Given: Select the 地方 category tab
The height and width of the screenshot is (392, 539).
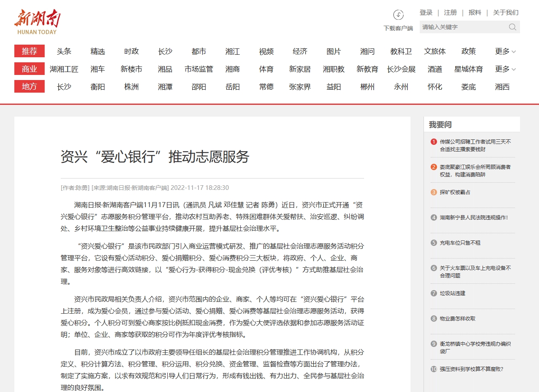Looking at the screenshot, I should click(29, 87).
